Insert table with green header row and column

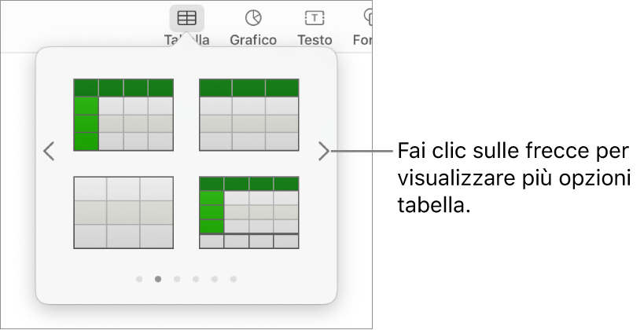(123, 115)
